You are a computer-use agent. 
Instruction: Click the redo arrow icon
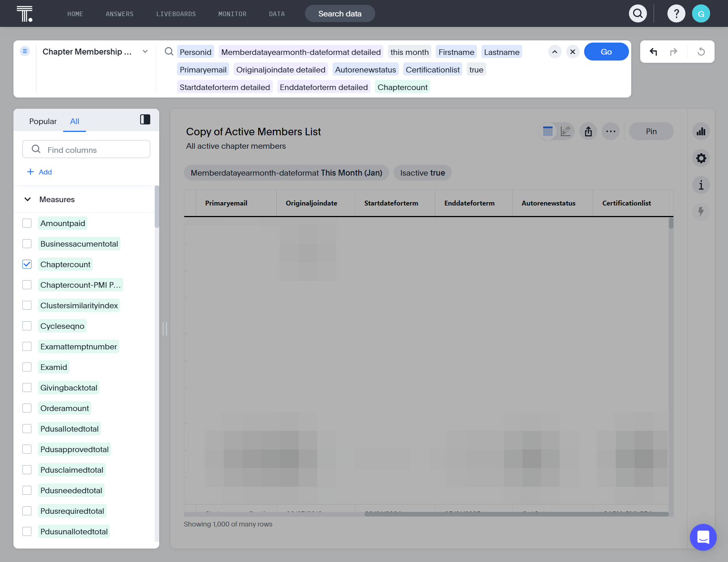click(x=673, y=52)
